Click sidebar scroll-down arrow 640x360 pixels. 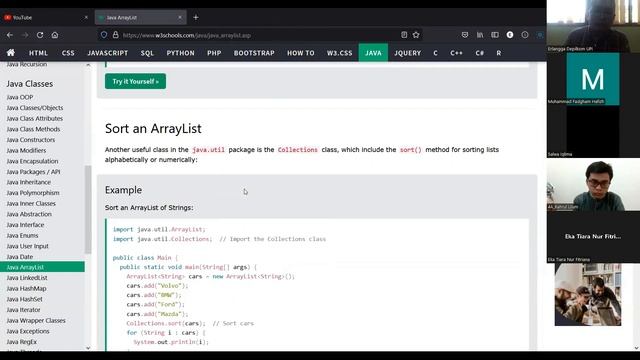tap(88, 348)
